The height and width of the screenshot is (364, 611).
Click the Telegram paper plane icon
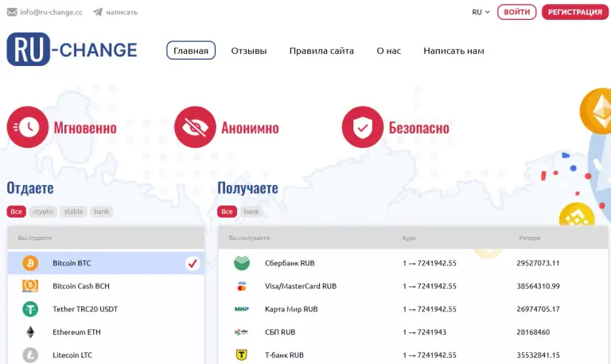click(x=98, y=12)
